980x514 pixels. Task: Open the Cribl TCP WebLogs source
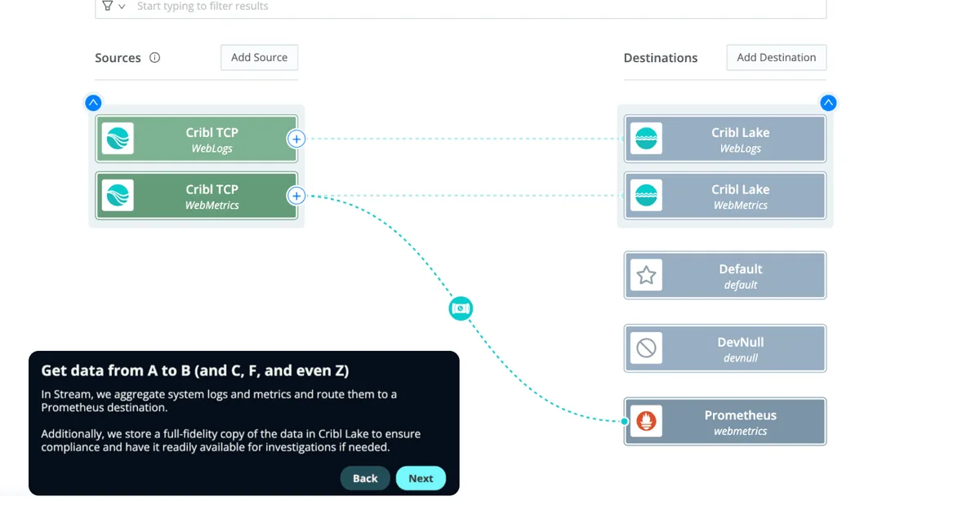(x=197, y=140)
